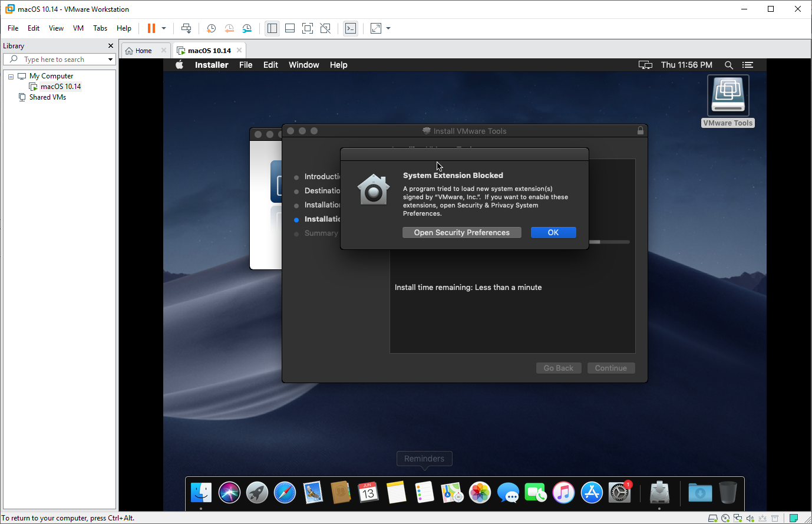812x524 pixels.
Task: Revert the VM to its snapshot
Action: (x=229, y=28)
